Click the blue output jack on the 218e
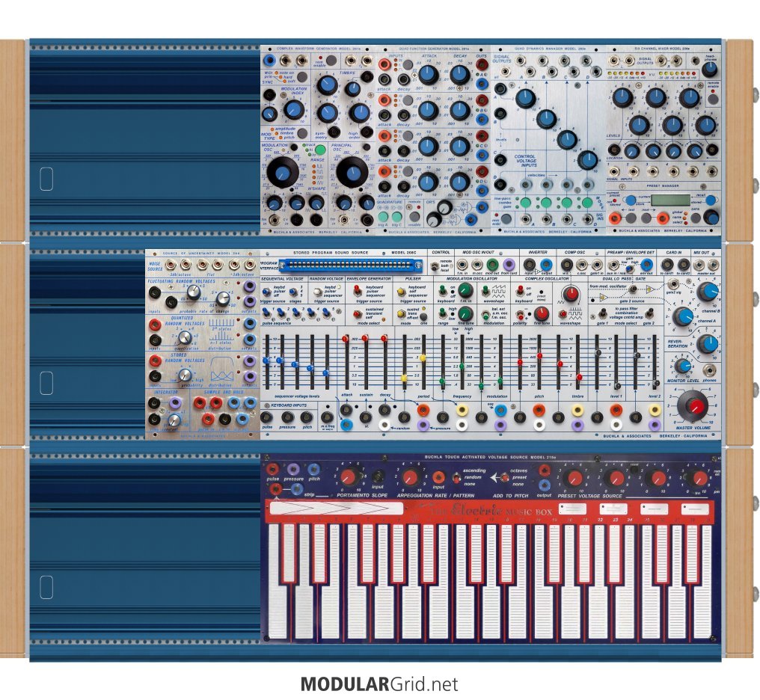Image resolution: width=760 pixels, height=700 pixels. tap(544, 485)
